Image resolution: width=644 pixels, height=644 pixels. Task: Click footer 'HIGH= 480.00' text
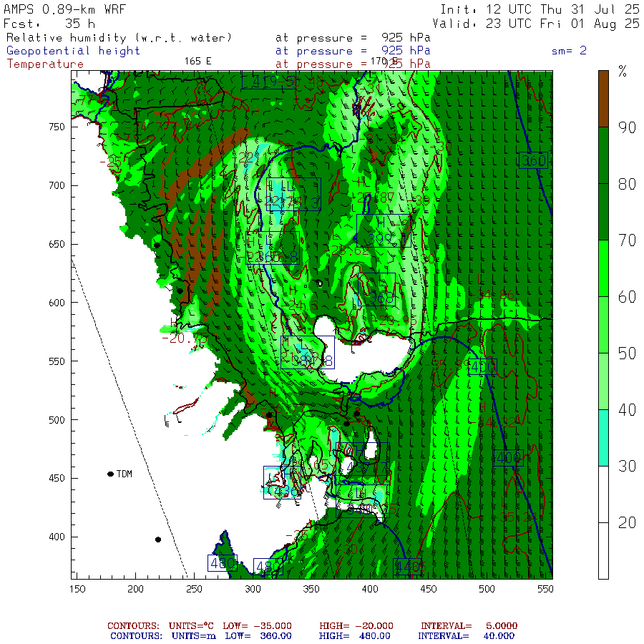[x=354, y=636]
